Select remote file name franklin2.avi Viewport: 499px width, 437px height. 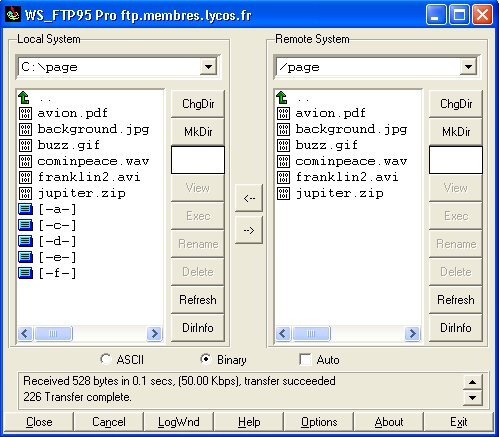tap(347, 177)
